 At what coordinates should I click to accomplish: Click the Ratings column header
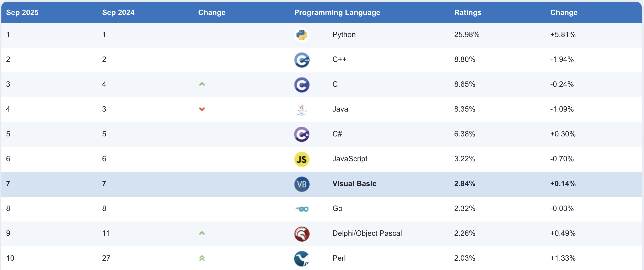468,12
